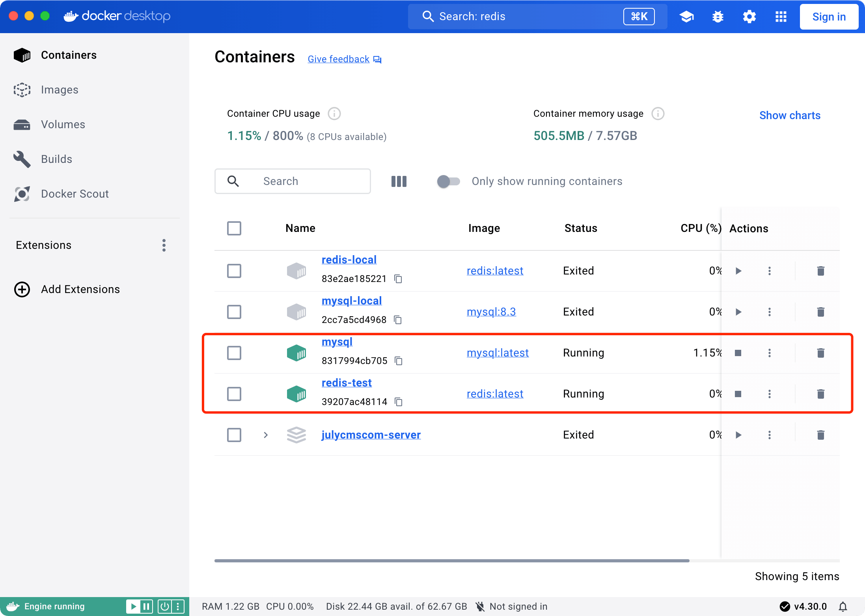Delete the redis-local container
This screenshot has width=865, height=616.
click(x=821, y=271)
